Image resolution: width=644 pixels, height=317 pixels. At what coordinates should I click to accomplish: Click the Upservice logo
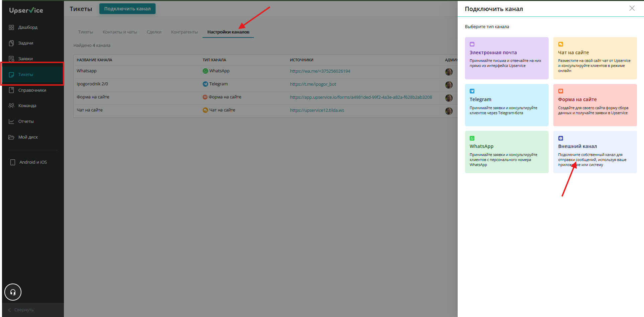click(x=26, y=10)
